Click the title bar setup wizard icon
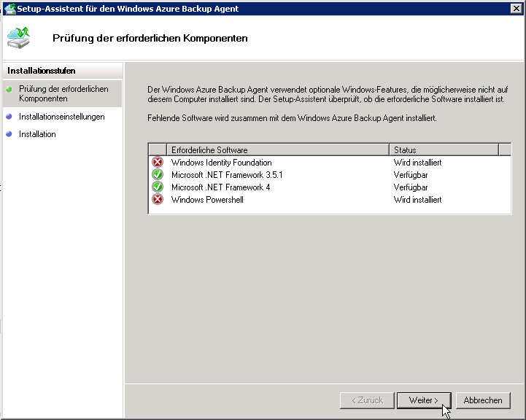 click(9, 9)
